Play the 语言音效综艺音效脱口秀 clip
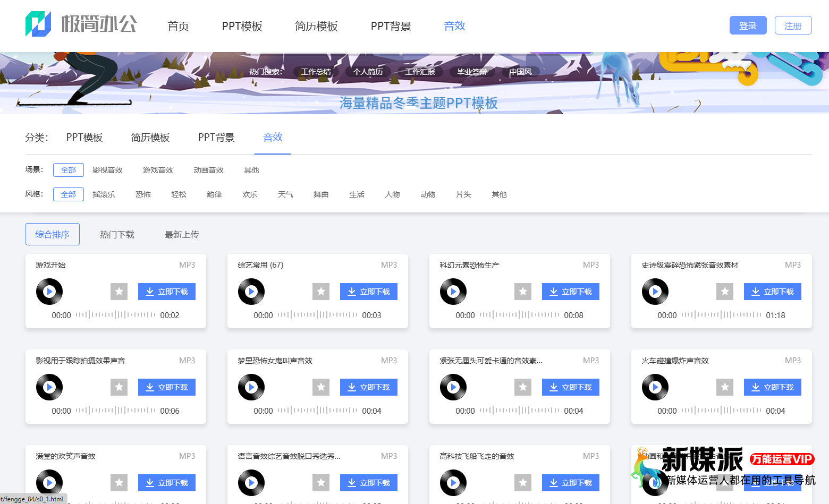The width and height of the screenshot is (829, 504). click(x=251, y=483)
